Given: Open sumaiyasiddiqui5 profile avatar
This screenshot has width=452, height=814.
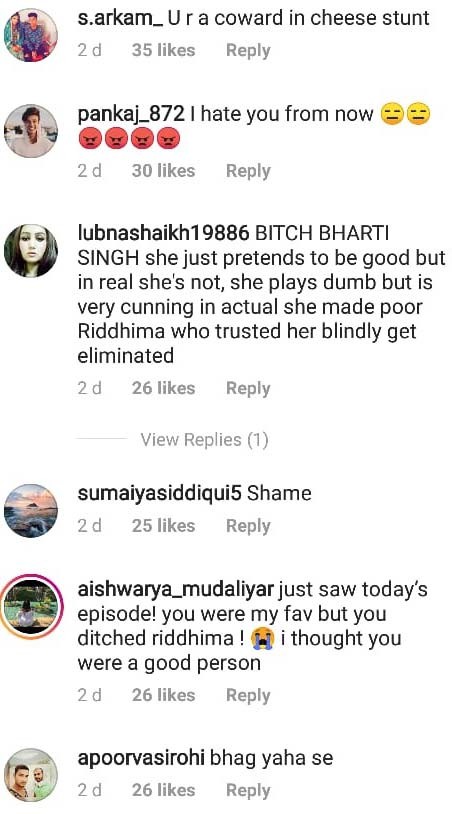Looking at the screenshot, I should pyautogui.click(x=31, y=510).
